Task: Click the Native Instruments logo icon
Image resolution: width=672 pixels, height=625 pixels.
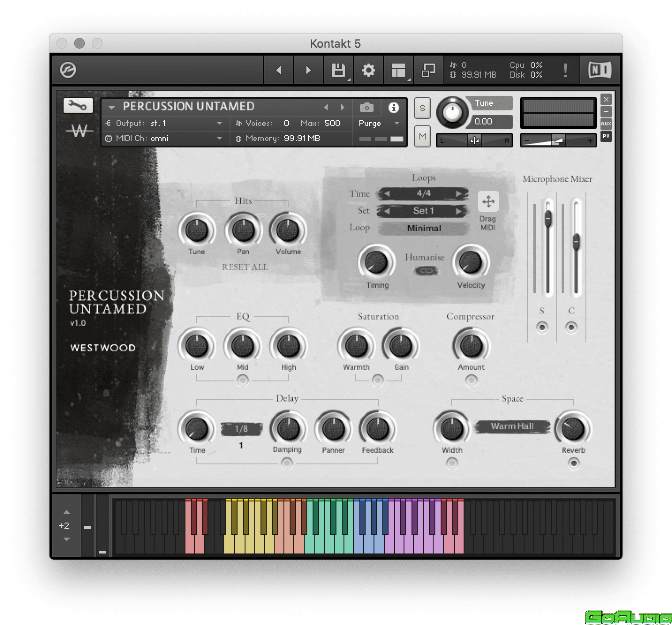Action: coord(600,70)
